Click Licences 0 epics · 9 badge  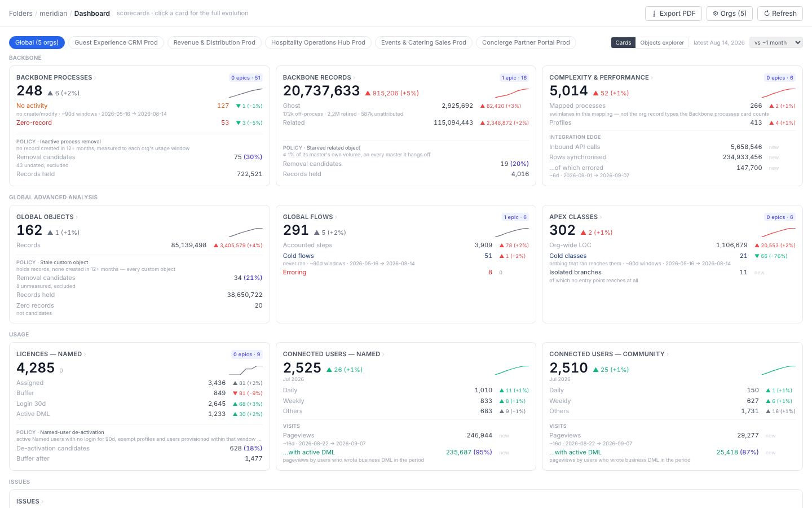coord(247,354)
